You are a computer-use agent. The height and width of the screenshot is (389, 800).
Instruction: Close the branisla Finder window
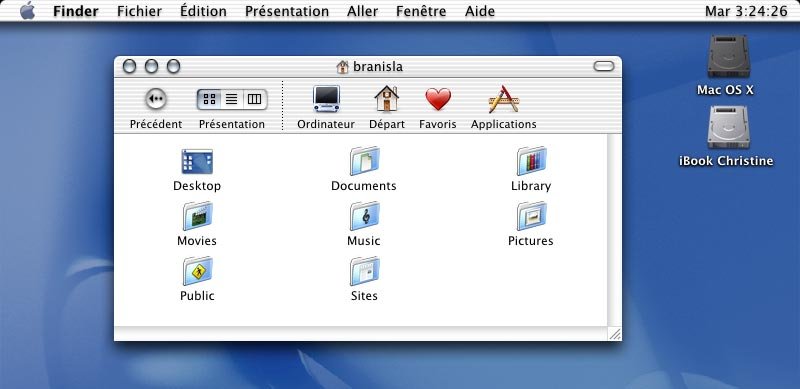(130, 66)
